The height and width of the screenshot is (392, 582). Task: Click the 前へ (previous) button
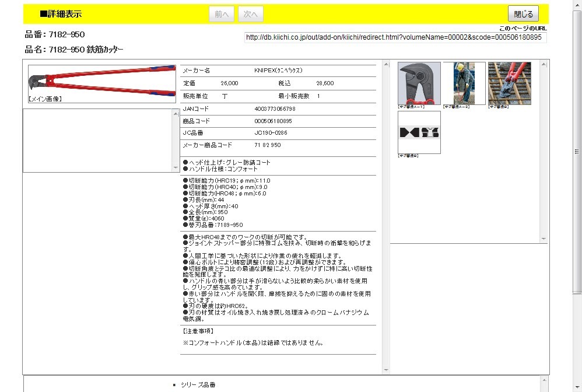point(221,14)
